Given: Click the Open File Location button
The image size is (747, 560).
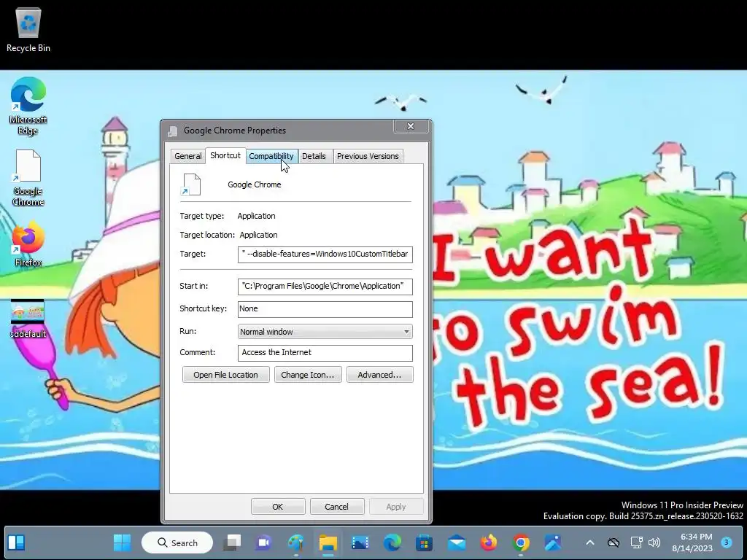Looking at the screenshot, I should [x=226, y=375].
